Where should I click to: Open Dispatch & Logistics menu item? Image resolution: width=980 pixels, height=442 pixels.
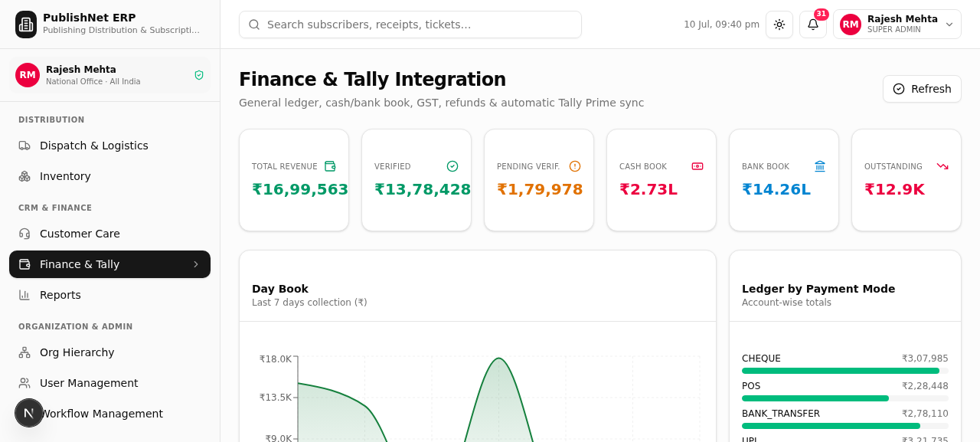pyautogui.click(x=109, y=146)
